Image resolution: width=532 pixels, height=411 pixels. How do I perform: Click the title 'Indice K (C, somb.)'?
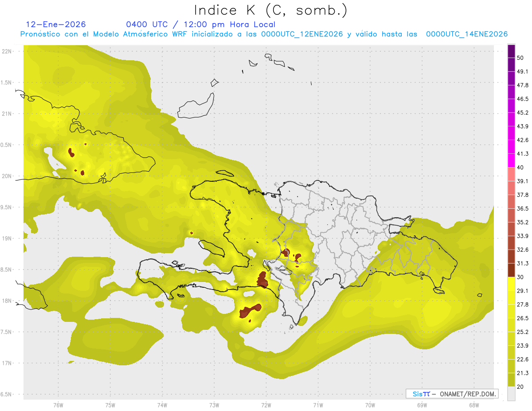(x=270, y=10)
